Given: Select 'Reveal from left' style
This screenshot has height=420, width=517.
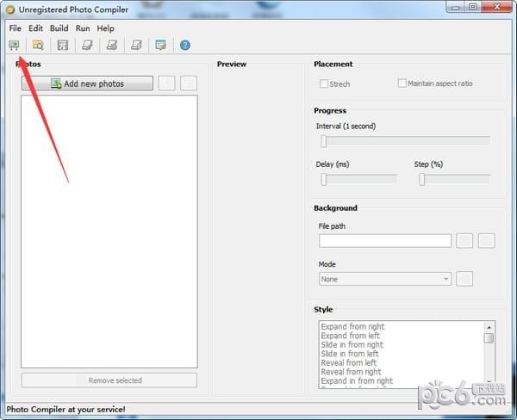Looking at the screenshot, I should pyautogui.click(x=349, y=363).
